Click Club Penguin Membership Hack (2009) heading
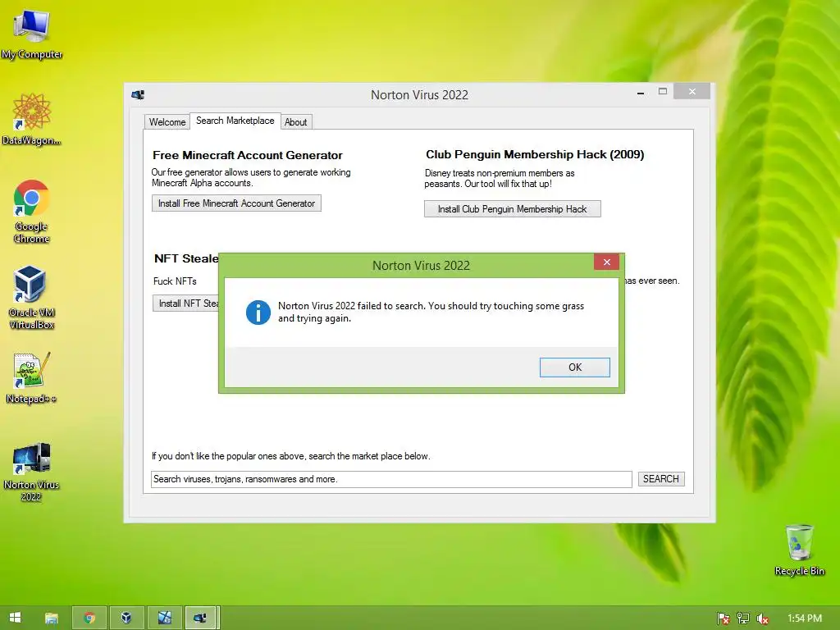This screenshot has width=840, height=630. coord(535,154)
